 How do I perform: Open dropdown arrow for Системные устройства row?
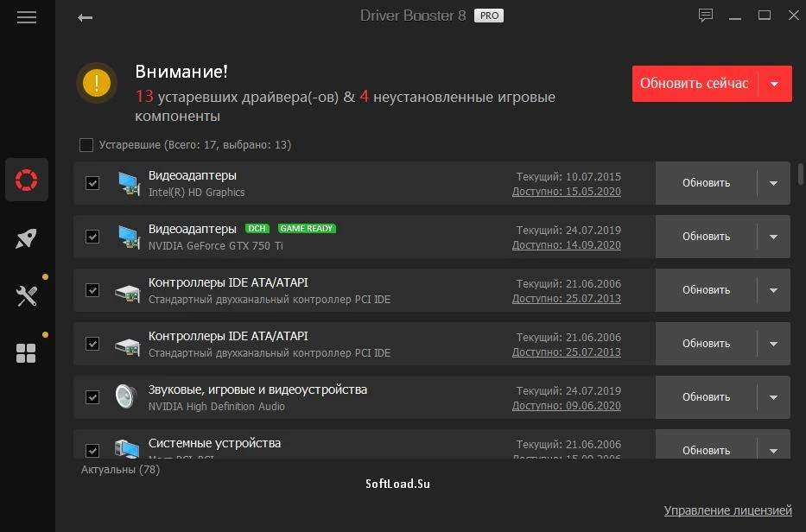[773, 450]
